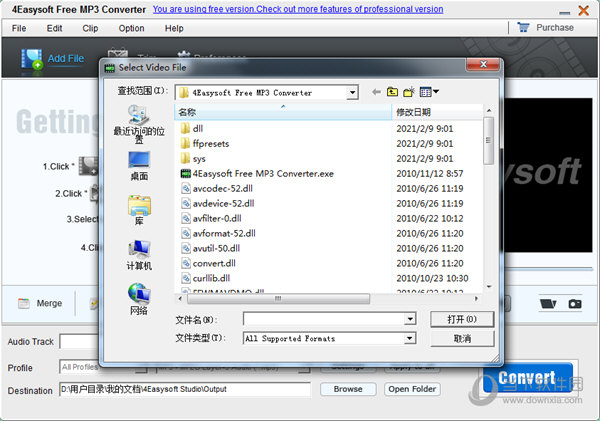The height and width of the screenshot is (421, 600).
Task: Click the horizontal scrollbar of file list
Action: pos(278,299)
